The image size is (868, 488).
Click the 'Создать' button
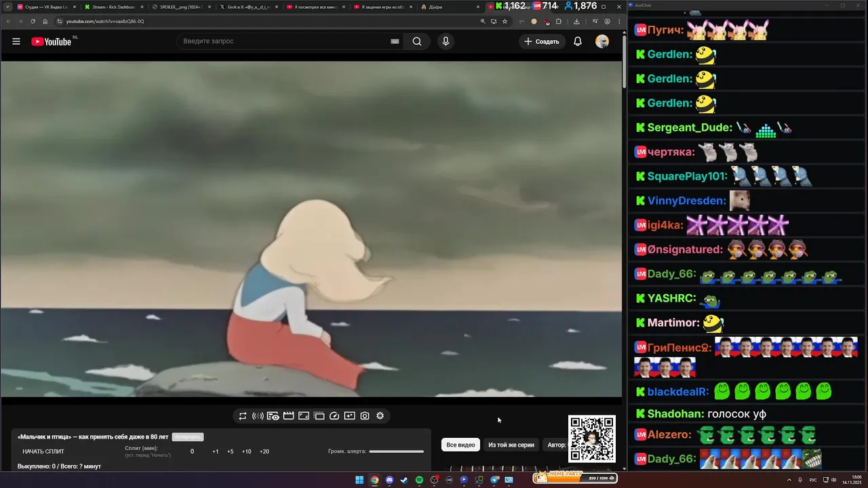point(542,41)
